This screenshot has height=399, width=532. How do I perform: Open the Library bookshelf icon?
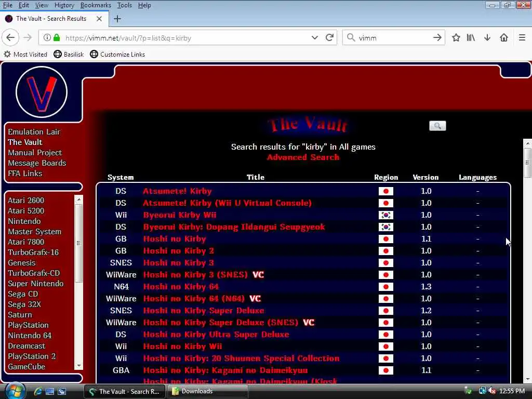471,37
